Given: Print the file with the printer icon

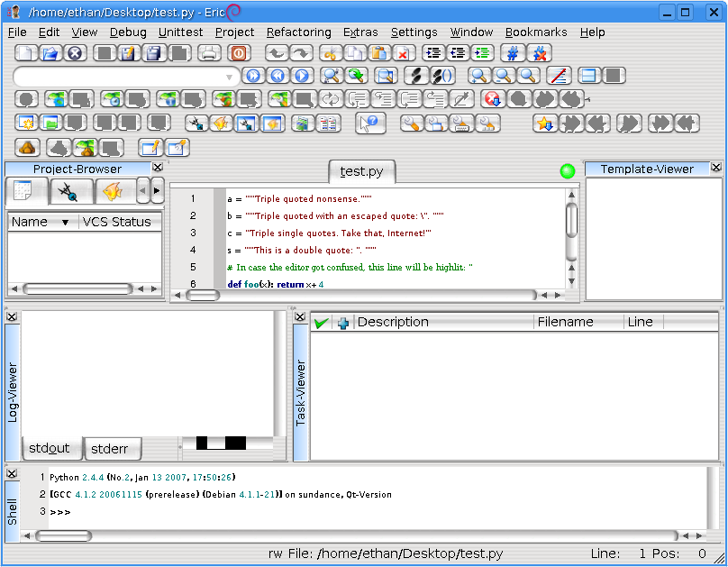Looking at the screenshot, I should (209, 53).
